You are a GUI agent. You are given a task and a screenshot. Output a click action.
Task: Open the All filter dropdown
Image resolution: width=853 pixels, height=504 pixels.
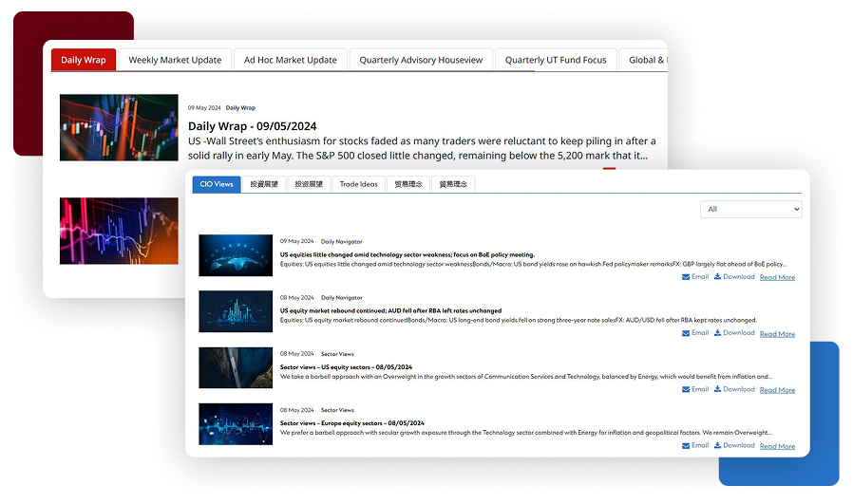coord(750,209)
